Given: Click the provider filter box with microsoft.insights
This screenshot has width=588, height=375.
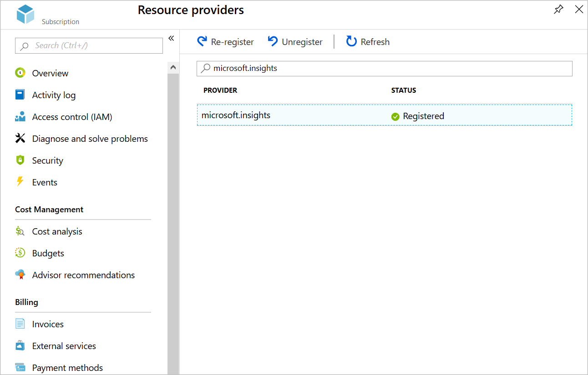Looking at the screenshot, I should [x=384, y=68].
